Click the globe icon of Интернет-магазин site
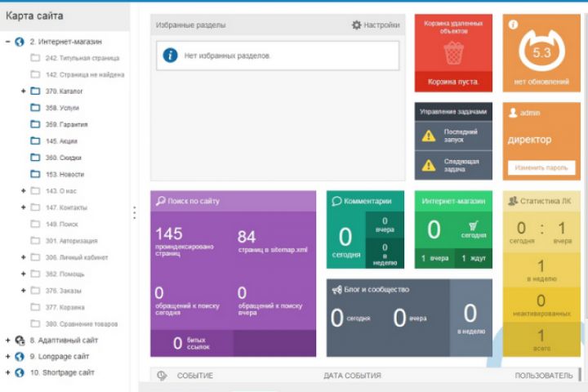588x392 pixels. [x=20, y=42]
